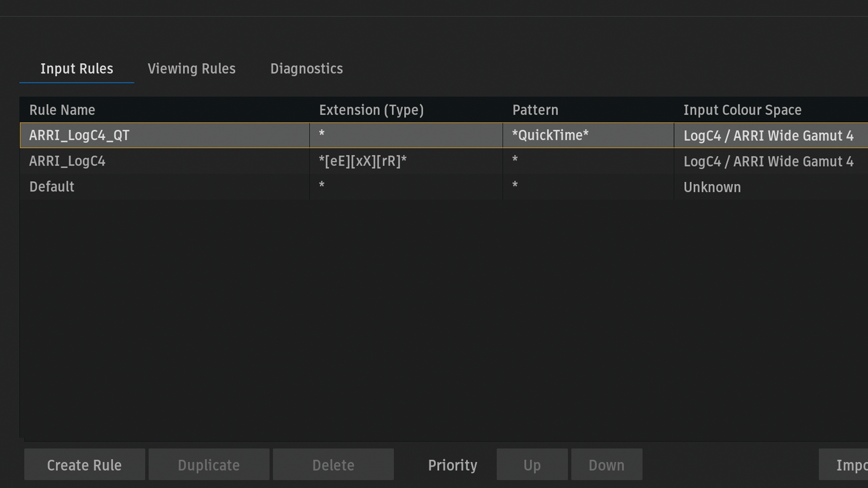Move rule priority Down
This screenshot has height=488, width=868.
tap(606, 465)
